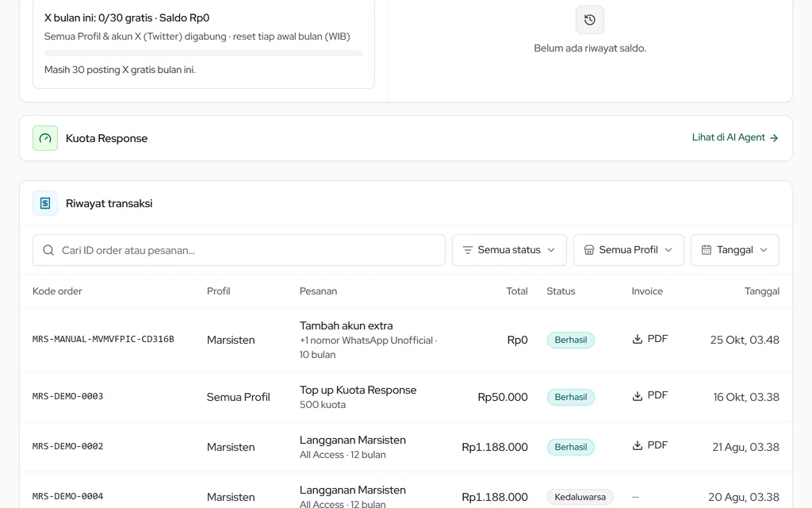Select order code MRS-DEMO-0002
812x508 pixels.
[68, 446]
